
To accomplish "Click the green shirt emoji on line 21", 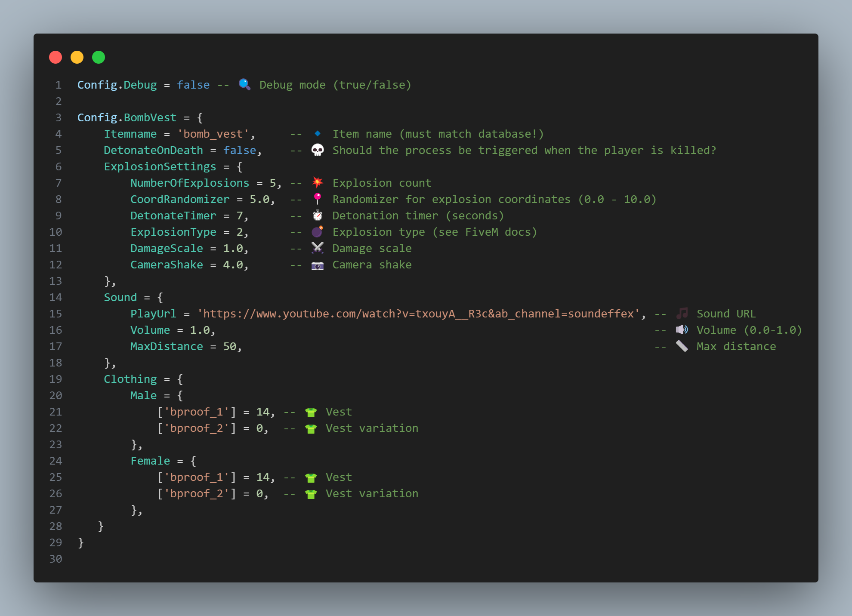I will tap(311, 412).
